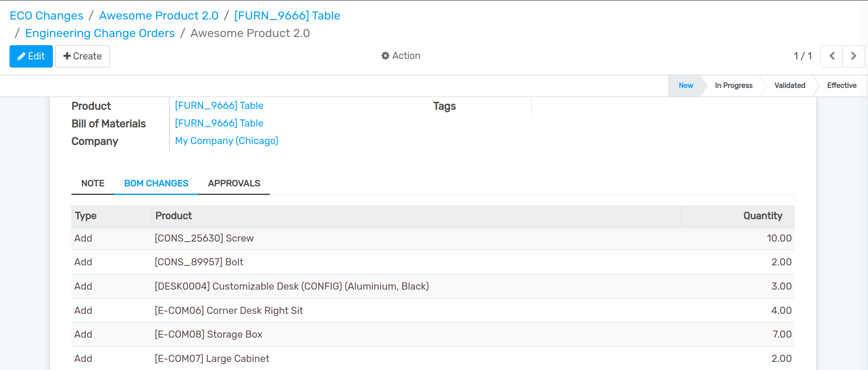Open the Bill of Materials FURN_9666 Table link
868x370 pixels.
[x=219, y=123]
